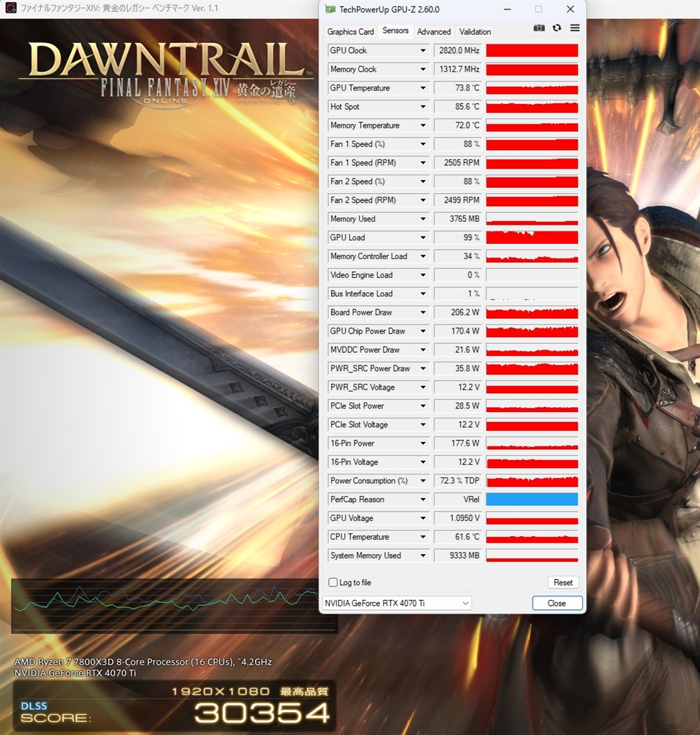The image size is (700, 735).
Task: Expand the Fan 2 Speed (%) dropdown
Action: 423,182
